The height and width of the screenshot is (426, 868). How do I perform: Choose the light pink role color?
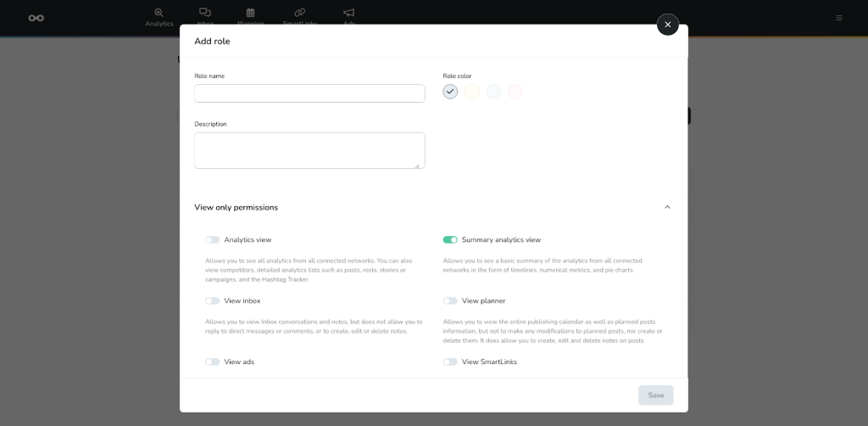coord(515,92)
